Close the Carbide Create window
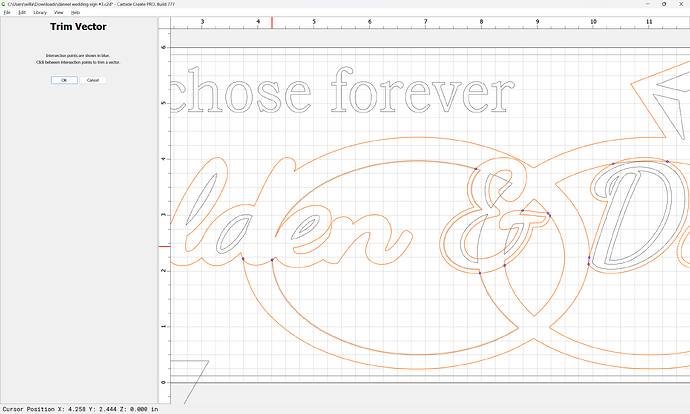Image resolution: width=690 pixels, height=414 pixels. [681, 4]
